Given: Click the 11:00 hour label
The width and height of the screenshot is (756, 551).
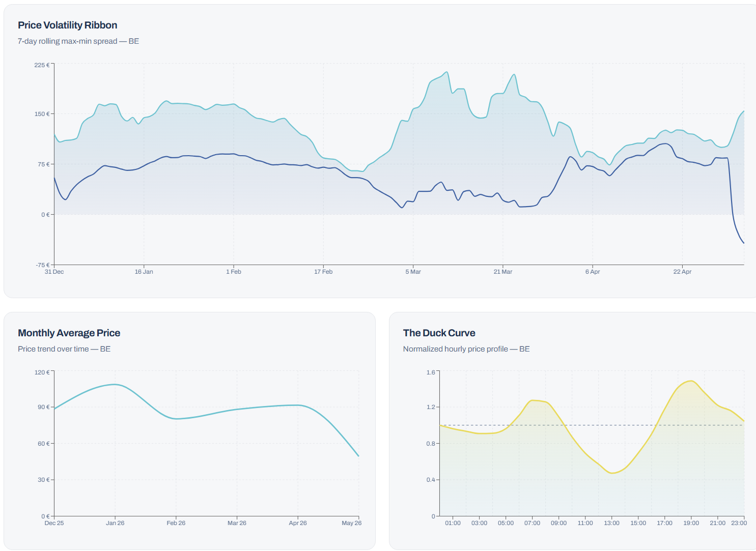Looking at the screenshot, I should (585, 523).
